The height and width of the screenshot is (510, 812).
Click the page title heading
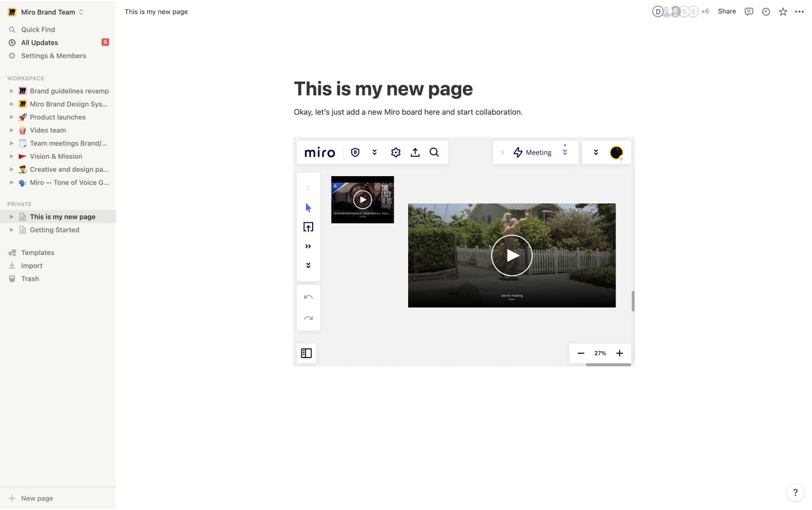coord(383,89)
